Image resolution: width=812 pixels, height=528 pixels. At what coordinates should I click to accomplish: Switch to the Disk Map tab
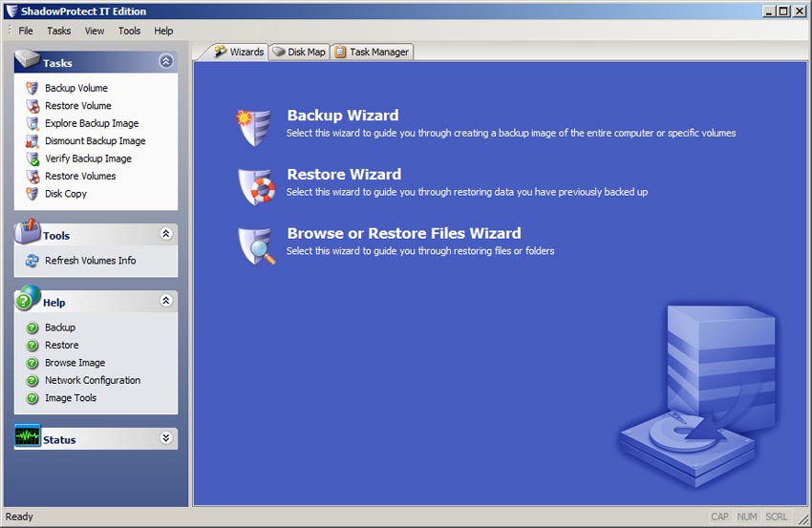[x=299, y=52]
